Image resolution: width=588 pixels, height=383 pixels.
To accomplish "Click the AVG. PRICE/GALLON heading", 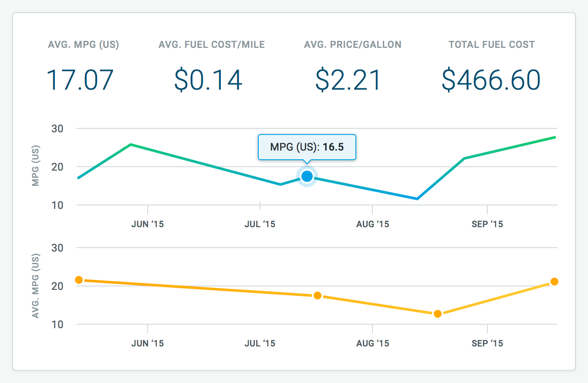I will 353,44.
